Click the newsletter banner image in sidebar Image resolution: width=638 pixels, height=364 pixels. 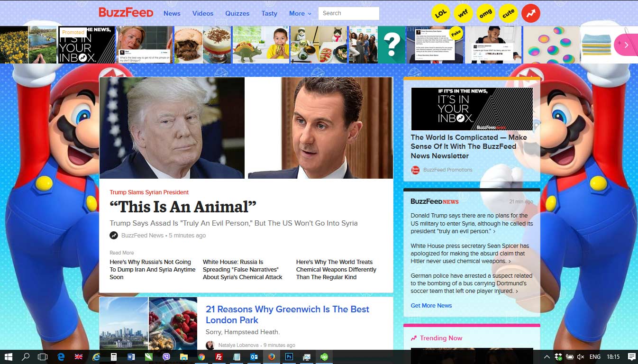(x=472, y=109)
